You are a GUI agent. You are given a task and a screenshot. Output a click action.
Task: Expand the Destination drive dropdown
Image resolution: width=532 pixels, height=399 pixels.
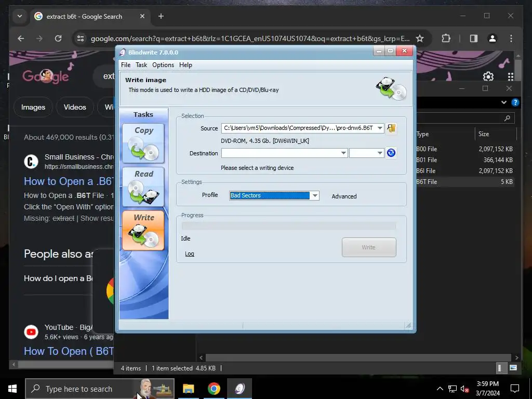(343, 153)
